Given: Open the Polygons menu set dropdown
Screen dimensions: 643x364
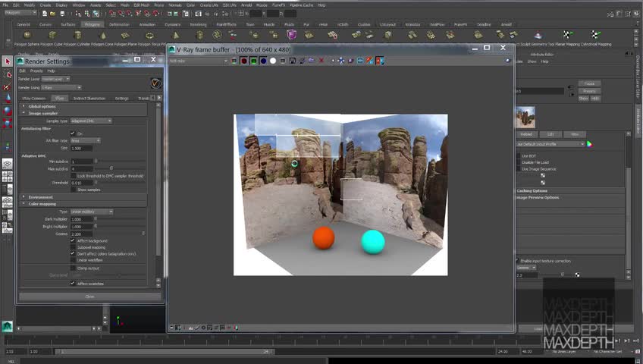Looking at the screenshot, I should 20,13.
